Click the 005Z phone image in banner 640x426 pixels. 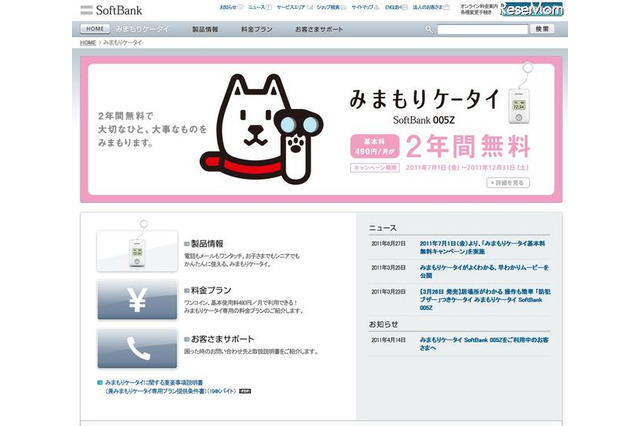point(519,94)
